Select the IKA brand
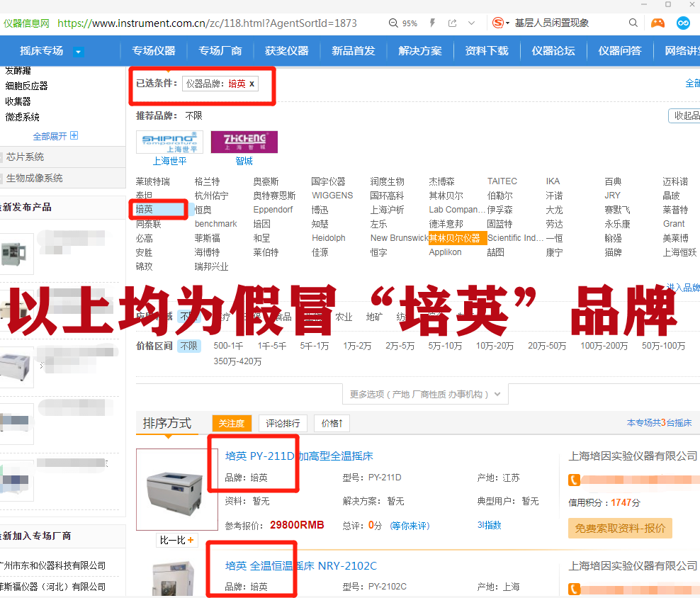Image resolution: width=700 pixels, height=598 pixels. click(x=553, y=181)
